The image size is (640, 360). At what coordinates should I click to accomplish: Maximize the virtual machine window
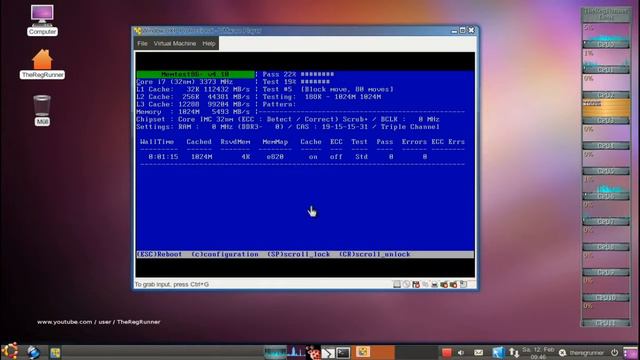point(462,31)
